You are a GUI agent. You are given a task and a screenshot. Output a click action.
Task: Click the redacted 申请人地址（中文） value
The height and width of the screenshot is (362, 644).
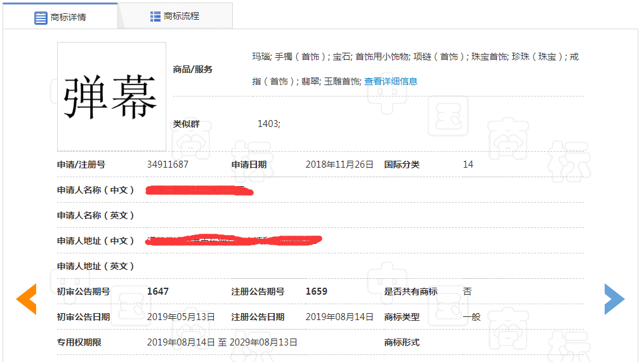(x=235, y=241)
